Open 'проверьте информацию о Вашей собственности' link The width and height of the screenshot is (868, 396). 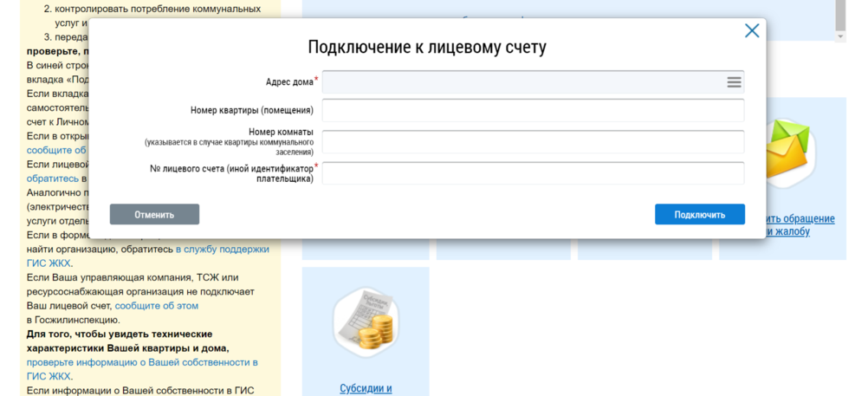pos(142,362)
